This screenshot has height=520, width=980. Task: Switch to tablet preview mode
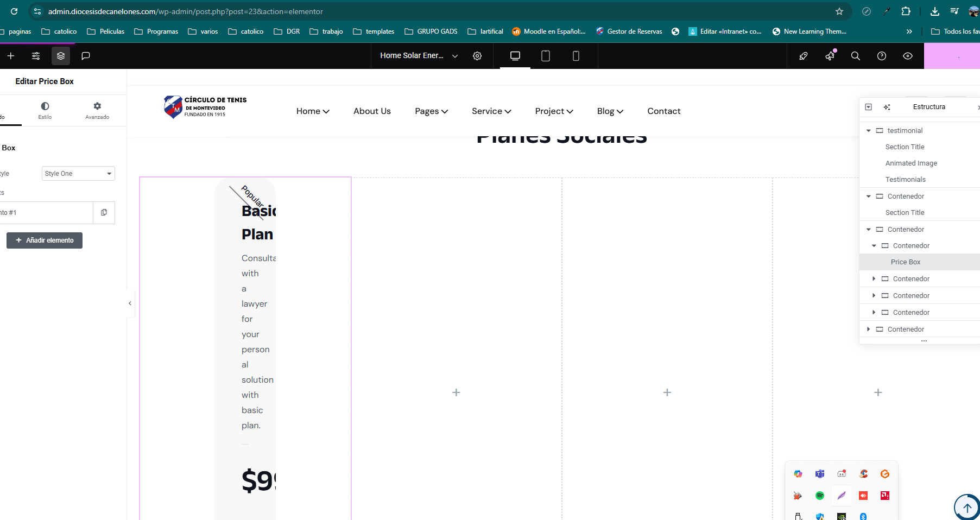tap(546, 56)
